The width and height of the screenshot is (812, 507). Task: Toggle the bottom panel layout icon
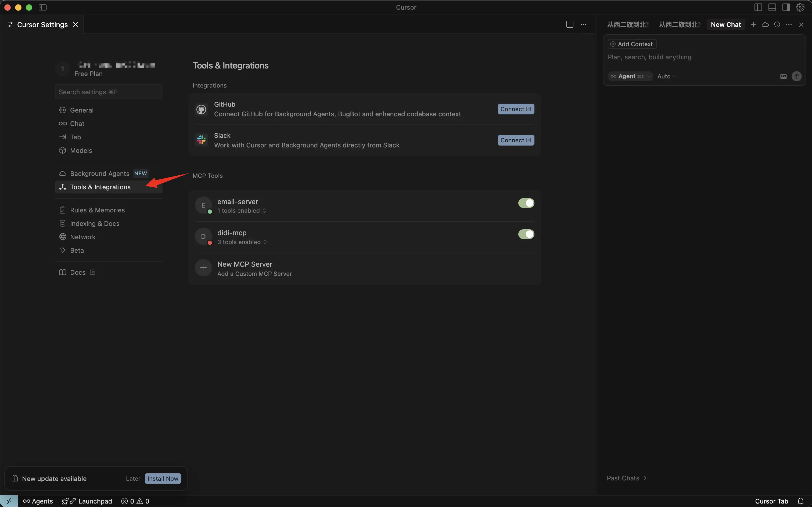[x=772, y=7]
